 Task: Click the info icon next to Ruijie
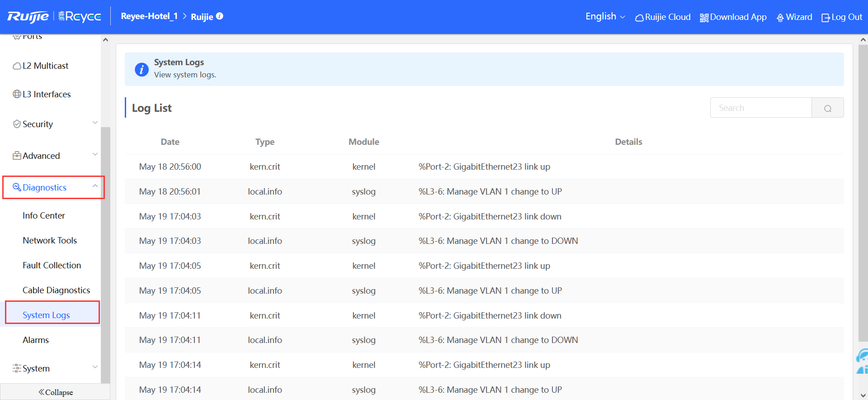coord(220,16)
